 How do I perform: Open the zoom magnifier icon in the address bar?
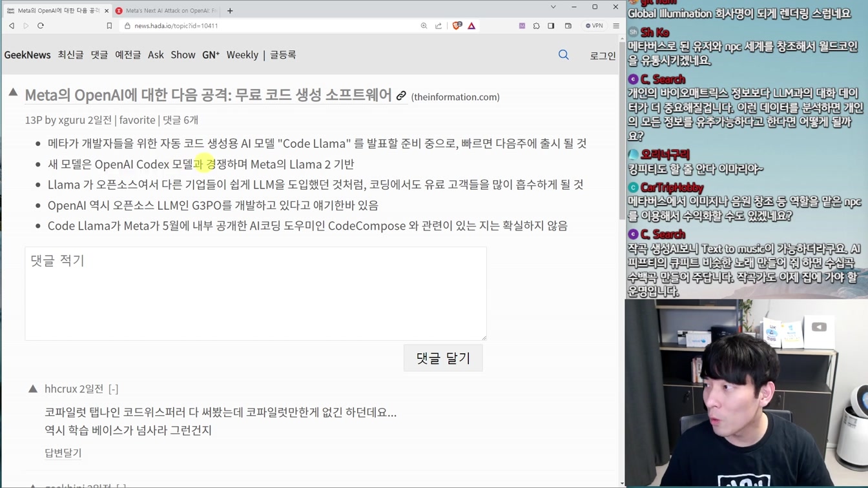coord(424,26)
